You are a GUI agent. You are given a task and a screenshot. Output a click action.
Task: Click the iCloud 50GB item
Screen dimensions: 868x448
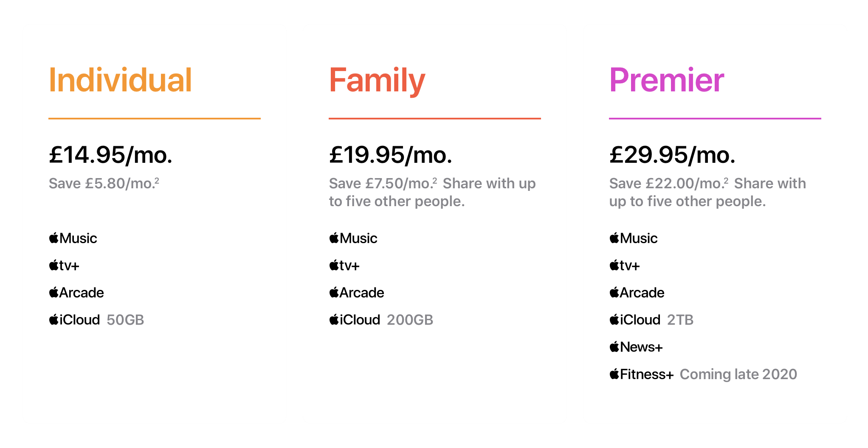tap(96, 320)
